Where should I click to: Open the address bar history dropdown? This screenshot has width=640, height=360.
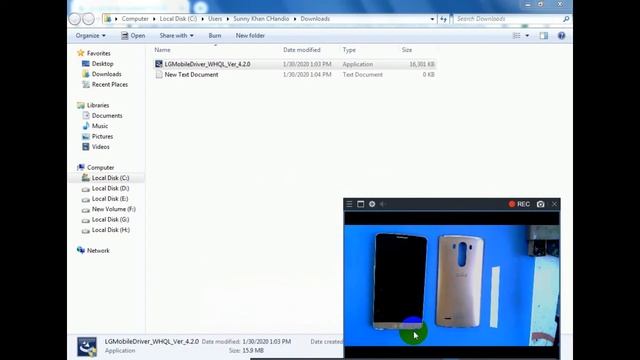click(432, 19)
